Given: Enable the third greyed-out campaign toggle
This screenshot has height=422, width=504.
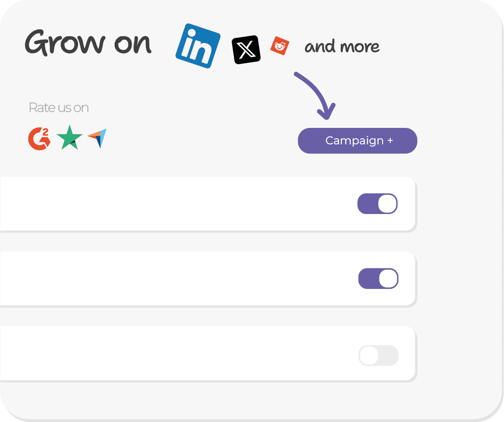Looking at the screenshot, I should coord(378,356).
